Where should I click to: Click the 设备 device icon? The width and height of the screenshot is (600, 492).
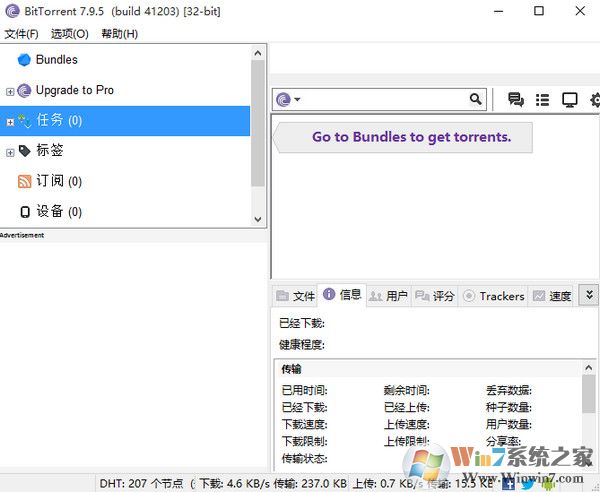[25, 212]
